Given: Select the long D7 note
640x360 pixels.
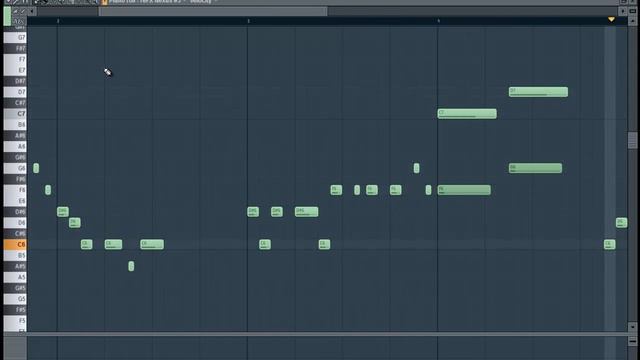Looking at the screenshot, I should tap(538, 92).
